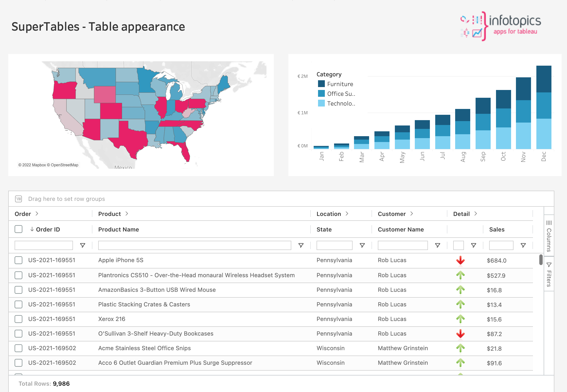Image resolution: width=567 pixels, height=392 pixels.
Task: Click the green arrow for Acme Office Snips row
Action: [461, 348]
